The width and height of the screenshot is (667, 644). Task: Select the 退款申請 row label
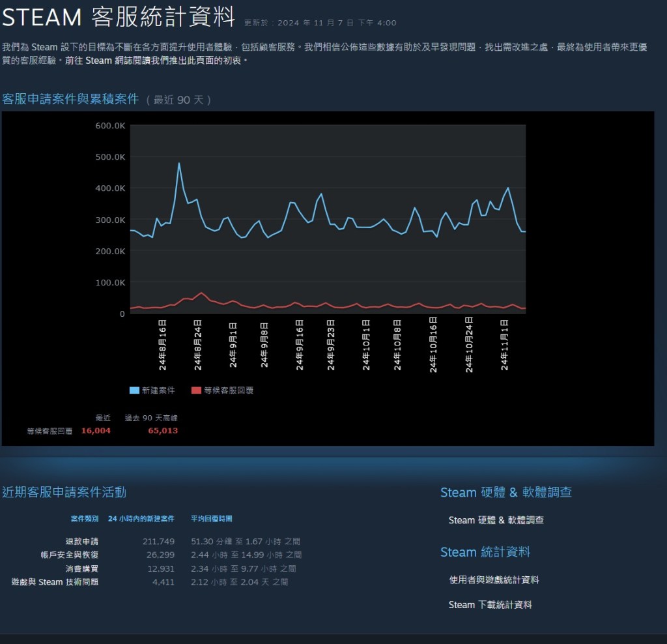tap(82, 542)
